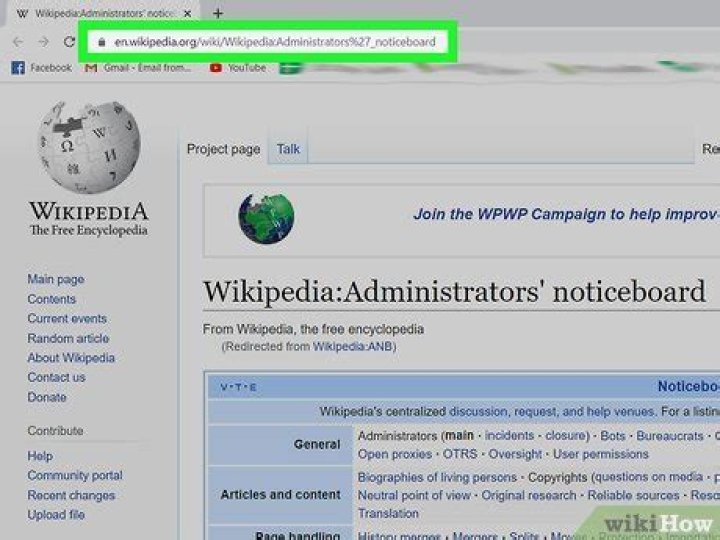
Task: Click the V view link in navbox header
Action: tap(224, 387)
